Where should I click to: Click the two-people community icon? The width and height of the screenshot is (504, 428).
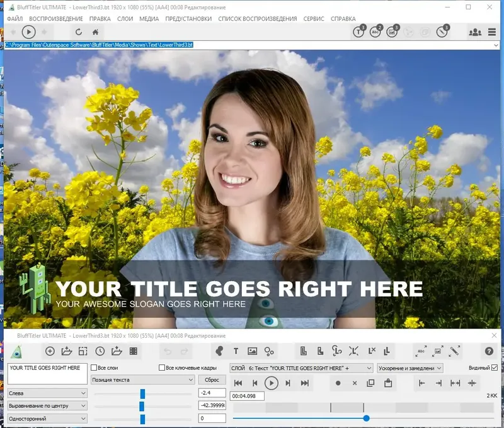click(x=475, y=32)
